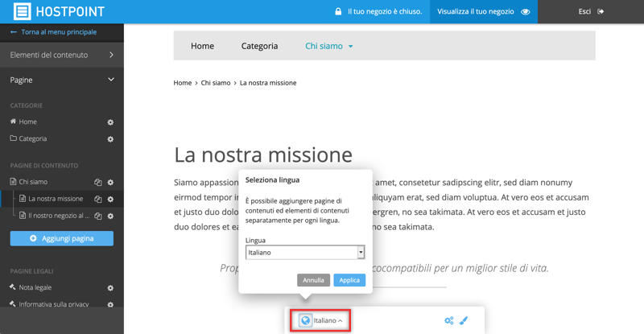Click the globe language icon in bottom toolbar
This screenshot has width=644, height=334.
pos(305,320)
